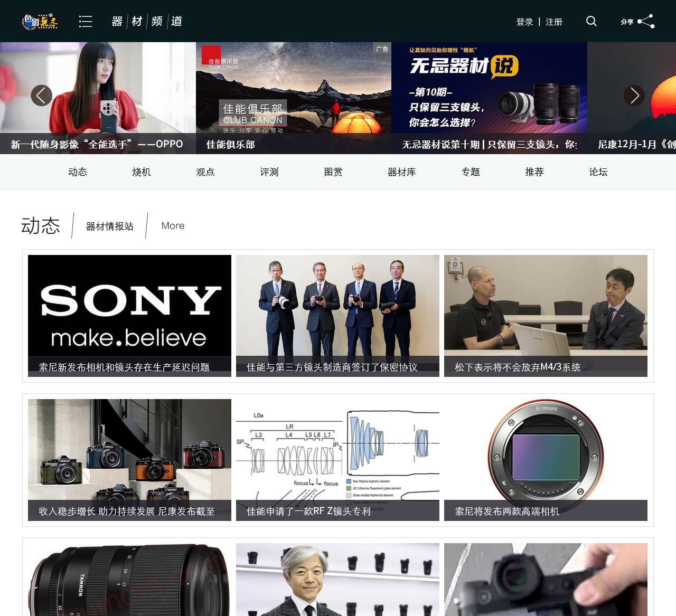Select the 动态 navigation tab
This screenshot has height=616, width=676.
(78, 172)
